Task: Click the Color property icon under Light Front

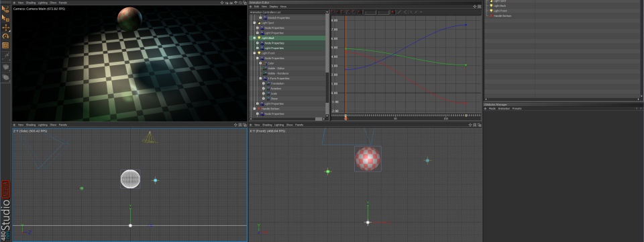Action: point(266,63)
